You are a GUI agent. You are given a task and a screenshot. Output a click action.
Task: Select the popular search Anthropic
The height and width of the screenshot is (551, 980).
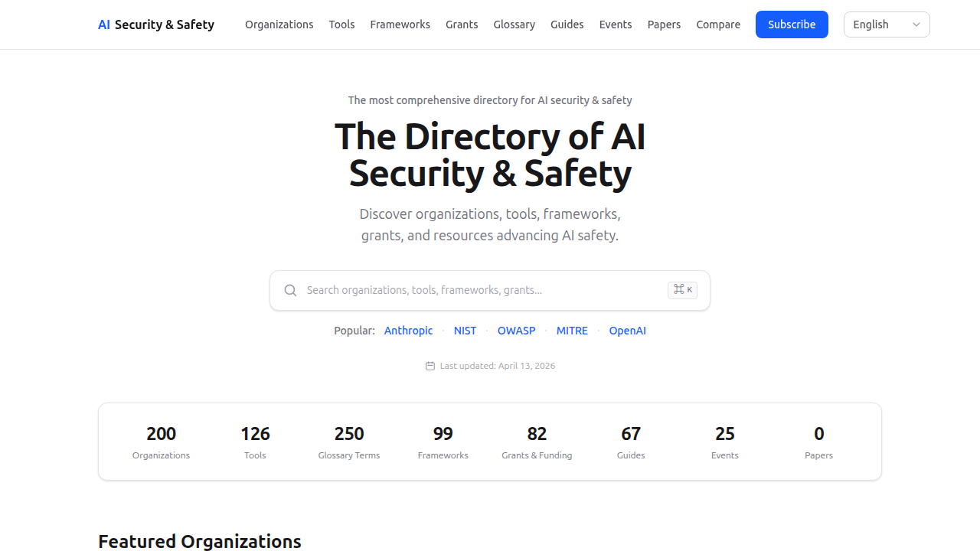point(409,331)
